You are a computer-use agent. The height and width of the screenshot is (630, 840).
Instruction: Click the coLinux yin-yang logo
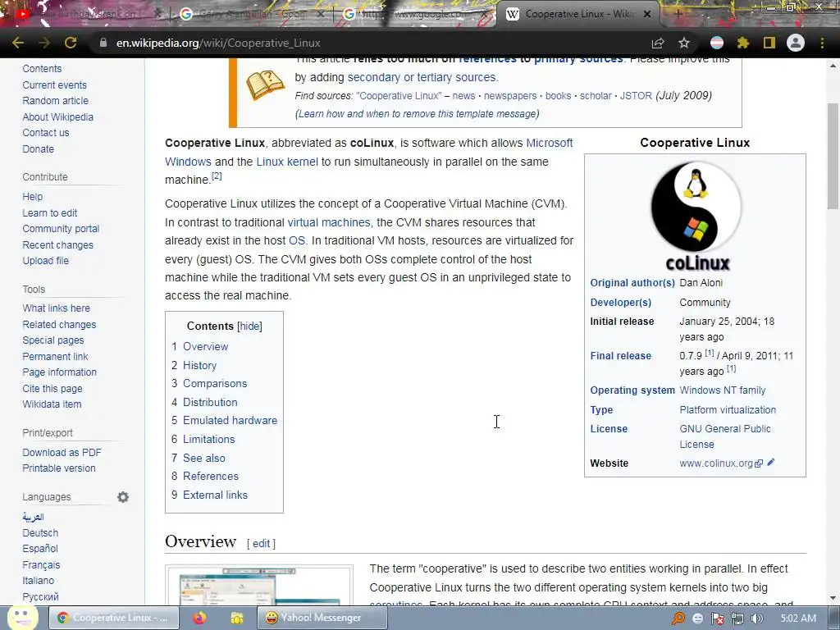click(x=696, y=208)
